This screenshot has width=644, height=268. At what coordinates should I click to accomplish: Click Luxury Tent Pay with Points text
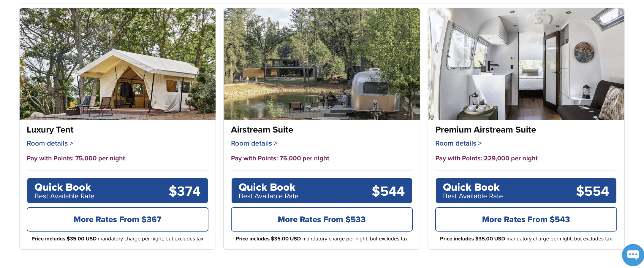[76, 158]
